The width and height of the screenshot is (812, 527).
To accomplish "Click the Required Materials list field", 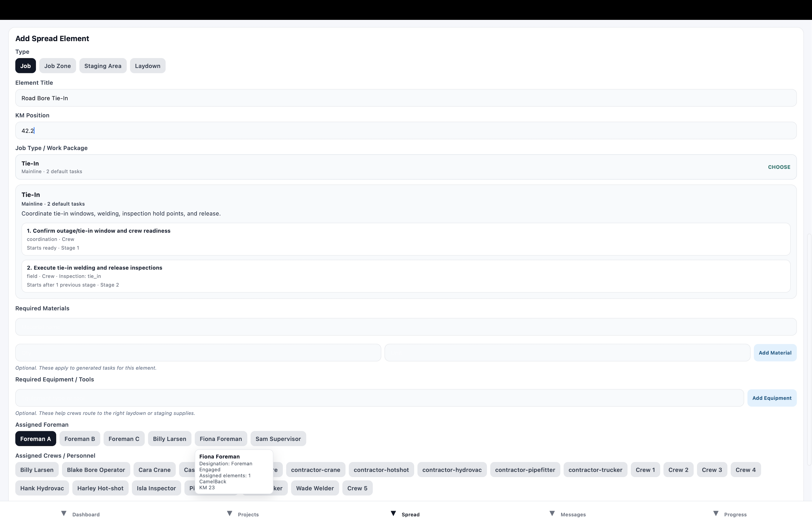I will (406, 327).
